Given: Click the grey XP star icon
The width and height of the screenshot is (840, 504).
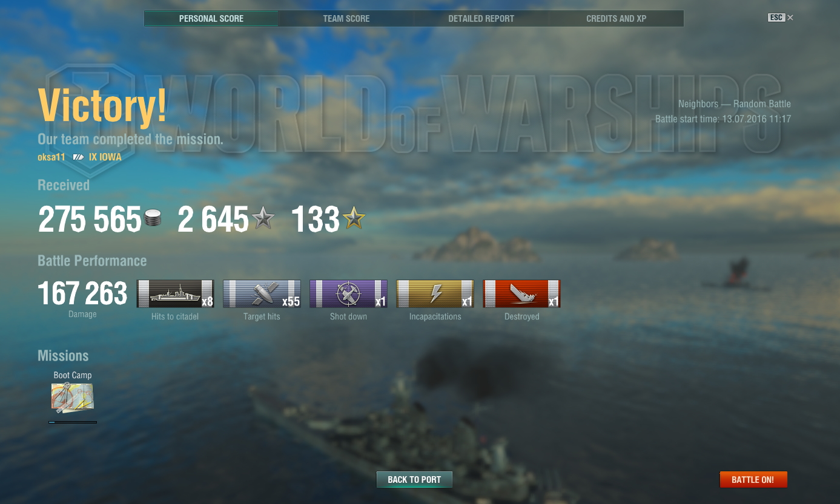Looking at the screenshot, I should (263, 218).
